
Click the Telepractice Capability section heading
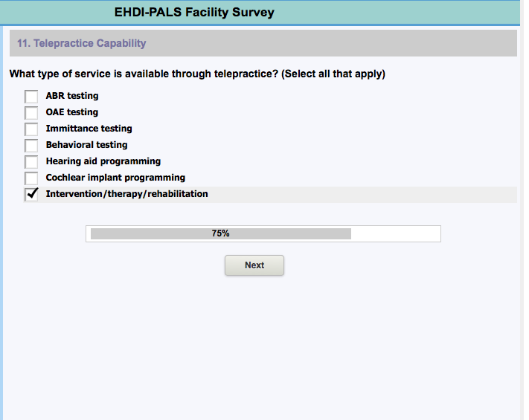click(x=82, y=44)
